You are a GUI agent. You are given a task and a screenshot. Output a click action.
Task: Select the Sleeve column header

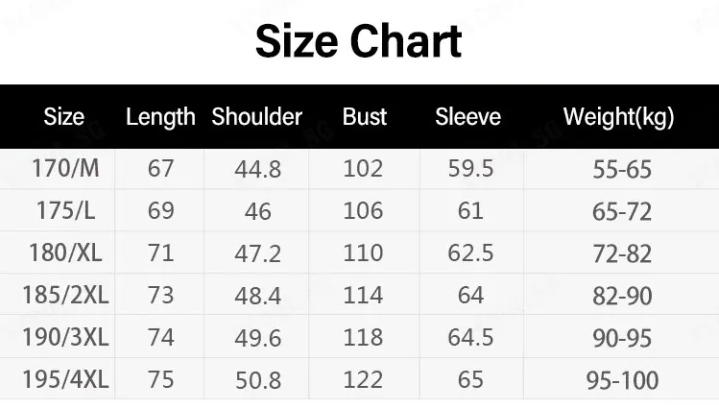tap(468, 117)
